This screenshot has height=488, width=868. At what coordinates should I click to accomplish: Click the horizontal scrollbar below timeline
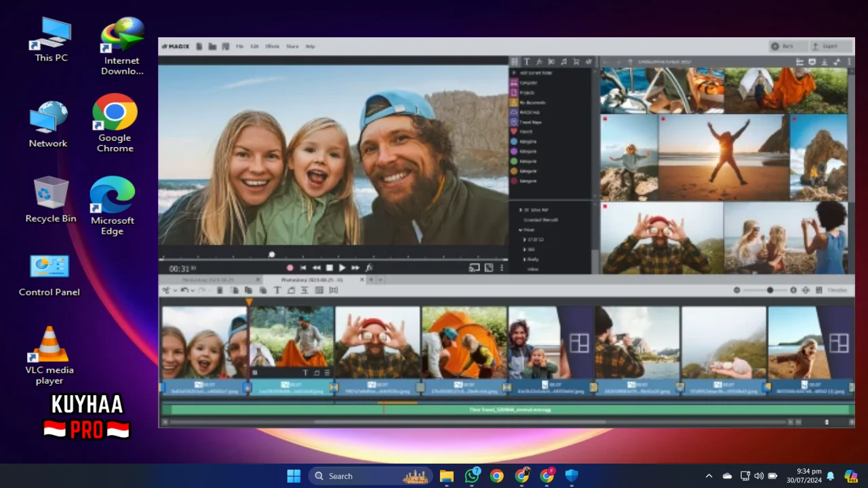click(461, 422)
